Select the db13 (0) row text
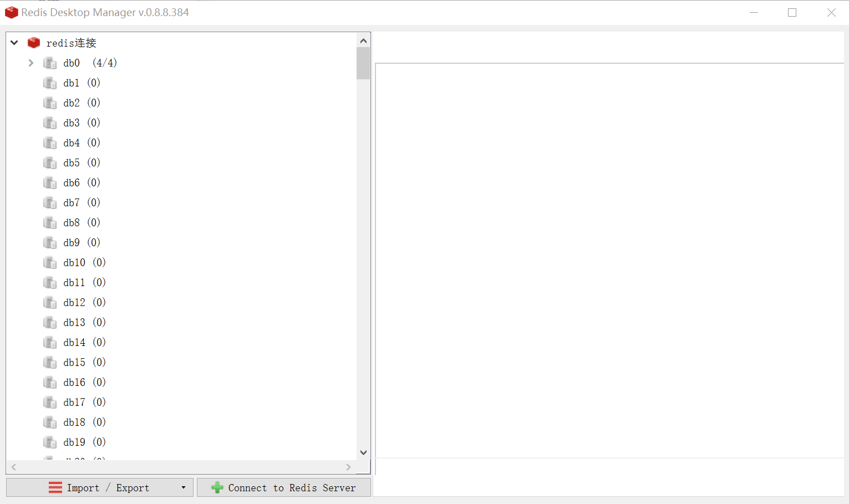The height and width of the screenshot is (504, 849). coord(84,322)
